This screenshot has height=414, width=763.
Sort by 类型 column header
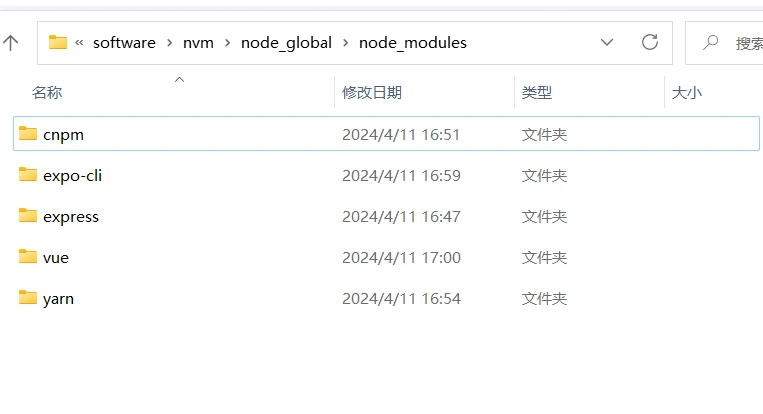pos(537,92)
